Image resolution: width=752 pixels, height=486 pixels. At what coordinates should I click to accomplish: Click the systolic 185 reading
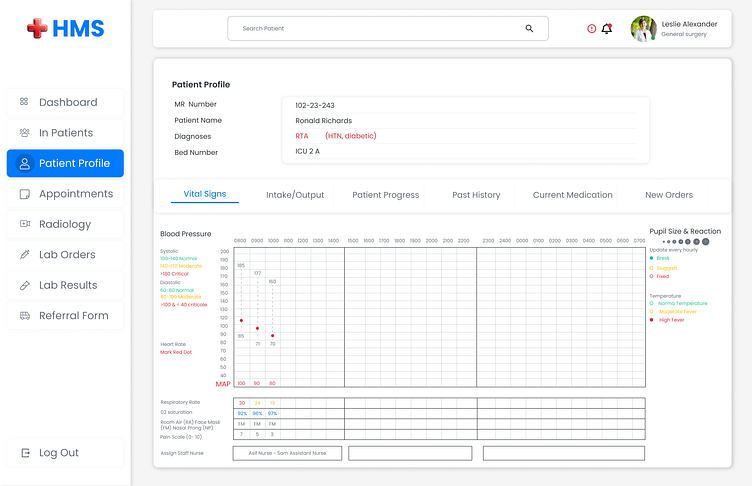click(x=241, y=265)
